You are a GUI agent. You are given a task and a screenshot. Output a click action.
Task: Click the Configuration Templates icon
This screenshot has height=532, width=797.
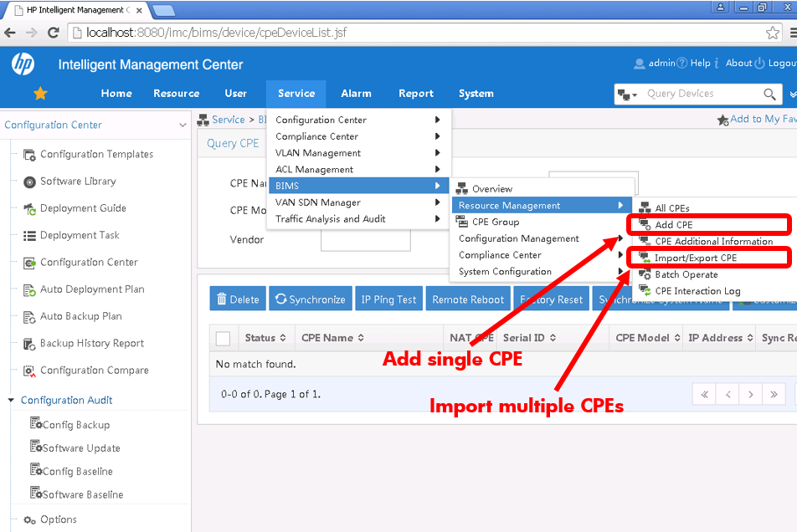click(x=29, y=155)
